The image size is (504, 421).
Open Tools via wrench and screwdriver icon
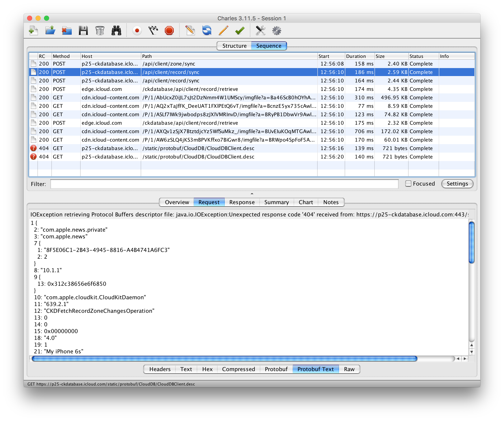[260, 30]
